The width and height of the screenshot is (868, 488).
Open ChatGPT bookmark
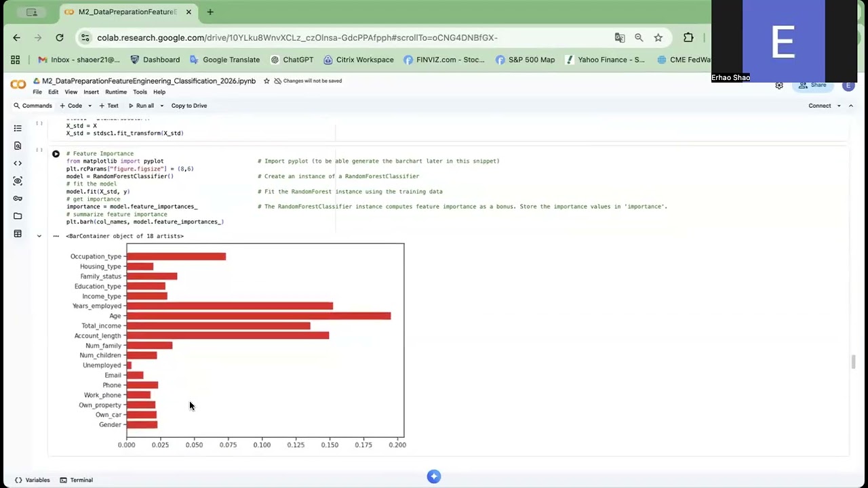[292, 60]
